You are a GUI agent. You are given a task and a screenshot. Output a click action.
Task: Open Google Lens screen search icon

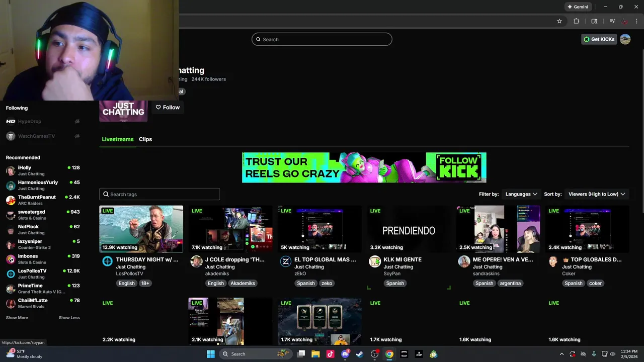[x=594, y=21]
